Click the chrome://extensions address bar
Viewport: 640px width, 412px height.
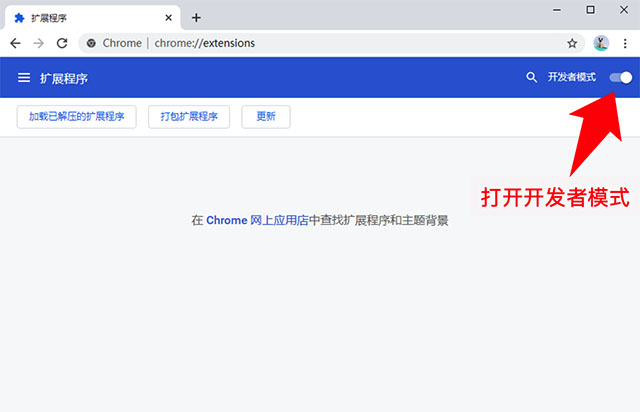(x=331, y=43)
